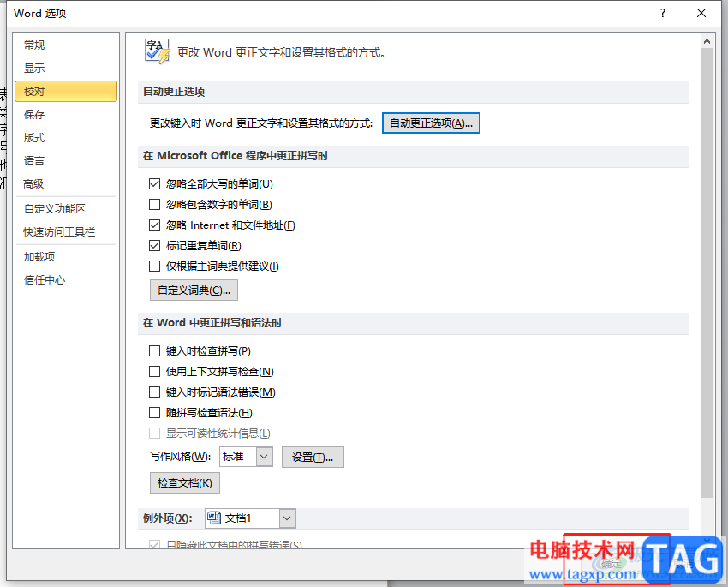
Task: Click the 自动更正选项(A)... button
Action: pyautogui.click(x=431, y=123)
